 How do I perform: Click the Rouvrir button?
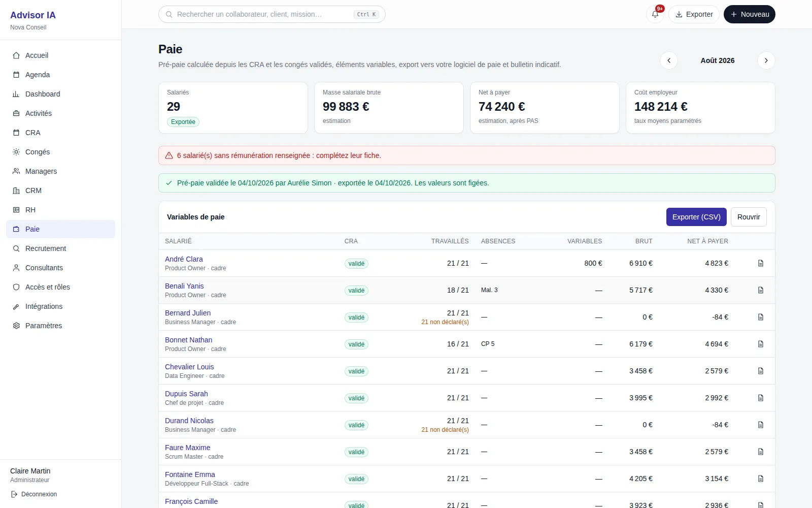(749, 217)
